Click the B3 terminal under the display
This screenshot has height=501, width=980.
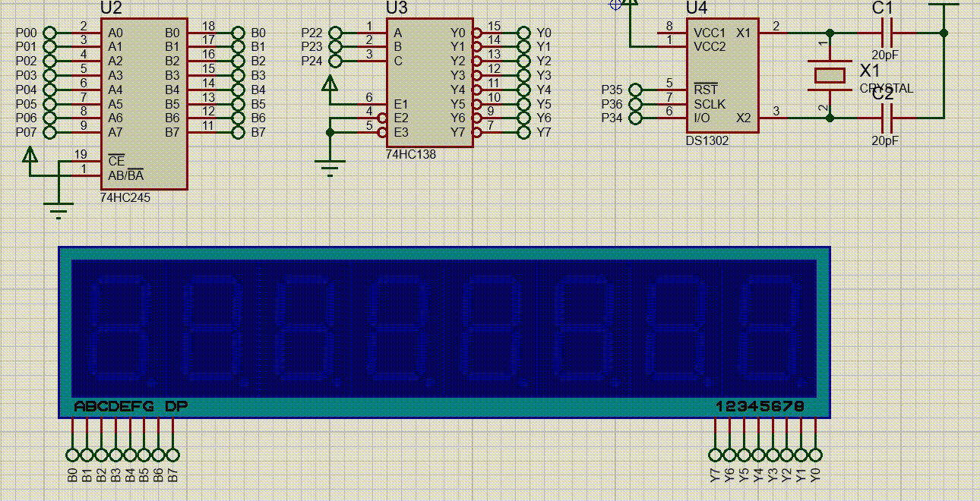click(115, 455)
